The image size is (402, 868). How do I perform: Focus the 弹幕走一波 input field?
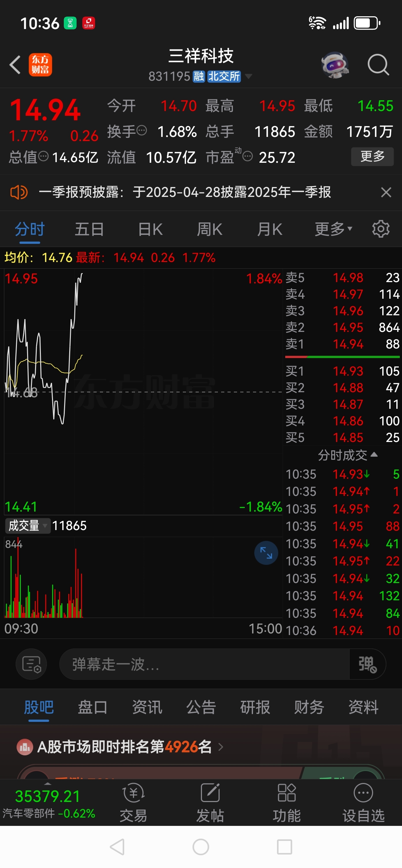click(x=204, y=664)
